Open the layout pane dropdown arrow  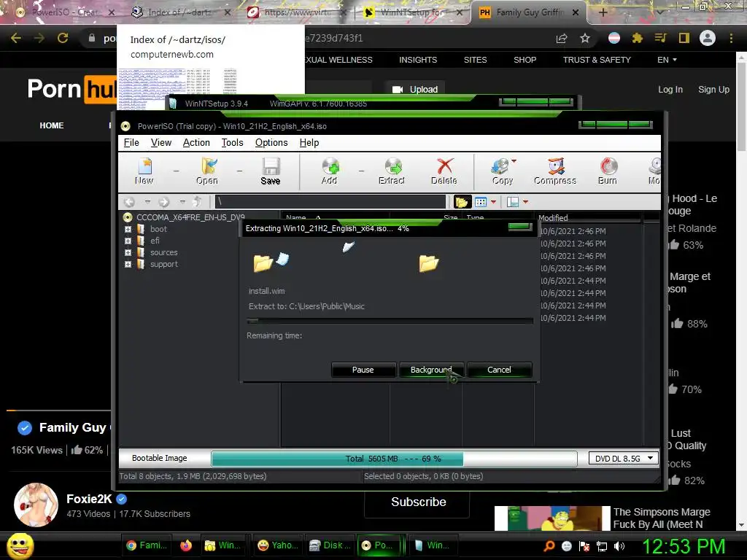tap(525, 202)
